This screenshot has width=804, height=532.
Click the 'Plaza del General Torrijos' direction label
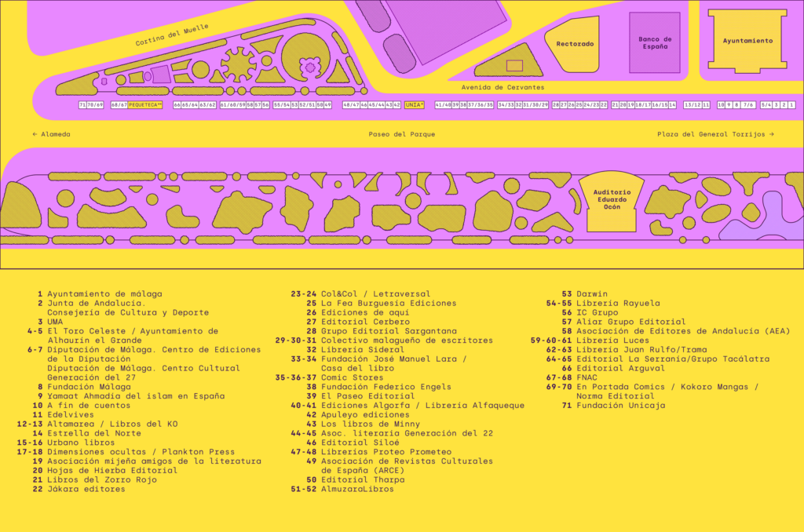click(x=716, y=134)
